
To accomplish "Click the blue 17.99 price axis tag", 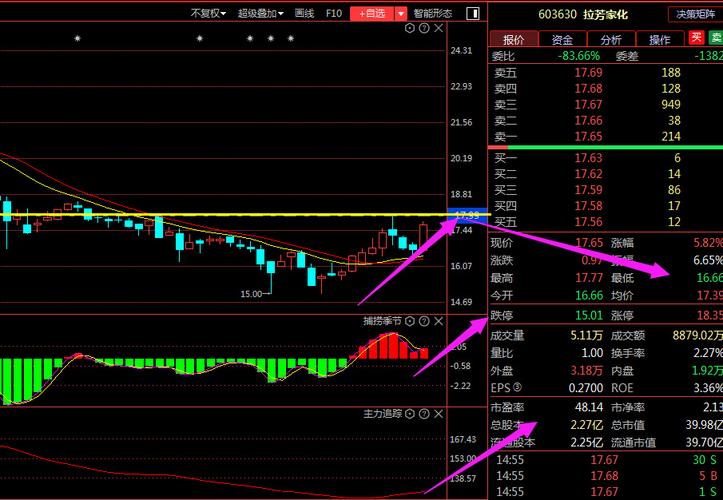I will tap(467, 215).
